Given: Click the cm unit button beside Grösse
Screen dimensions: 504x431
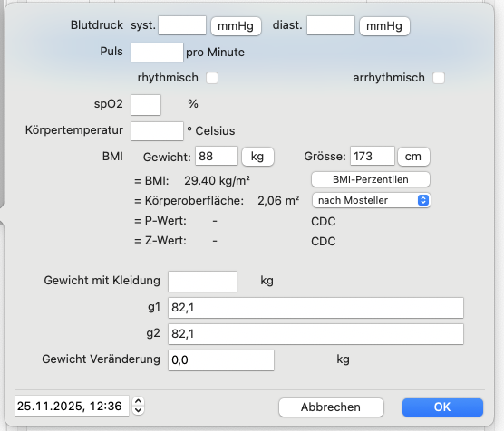Looking at the screenshot, I should point(413,157).
